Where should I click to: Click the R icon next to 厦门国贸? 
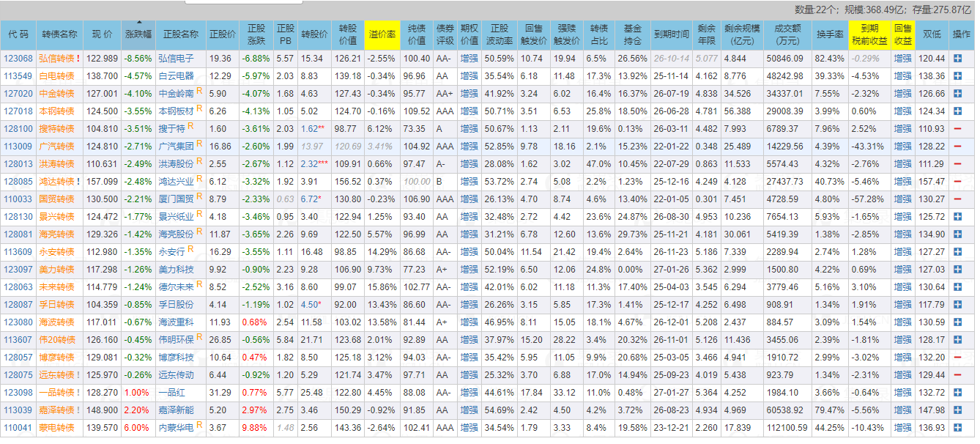click(199, 198)
